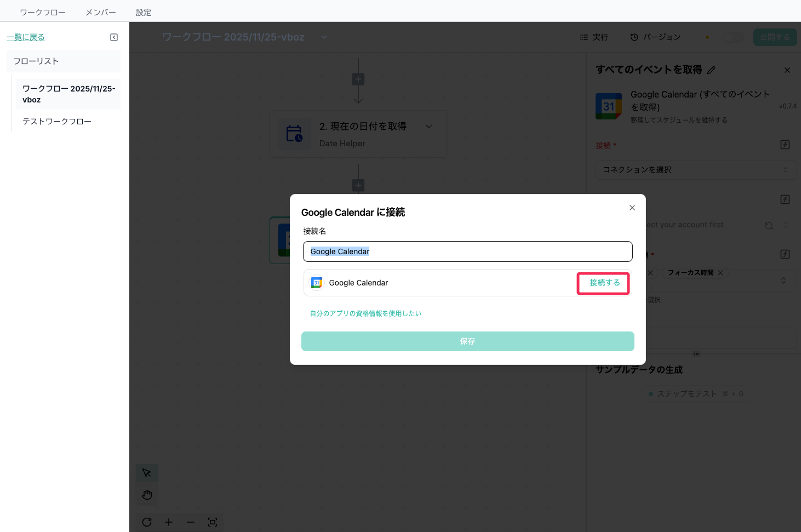Reset the canvas view with the circular arrow
The height and width of the screenshot is (532, 801).
147,522
